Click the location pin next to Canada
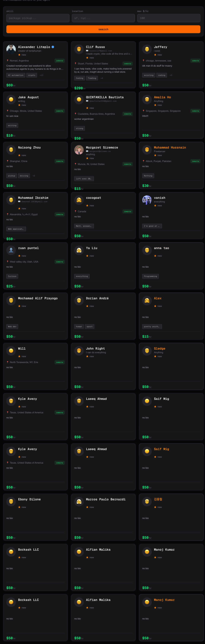The width and height of the screenshot is (205, 644). click(x=75, y=211)
